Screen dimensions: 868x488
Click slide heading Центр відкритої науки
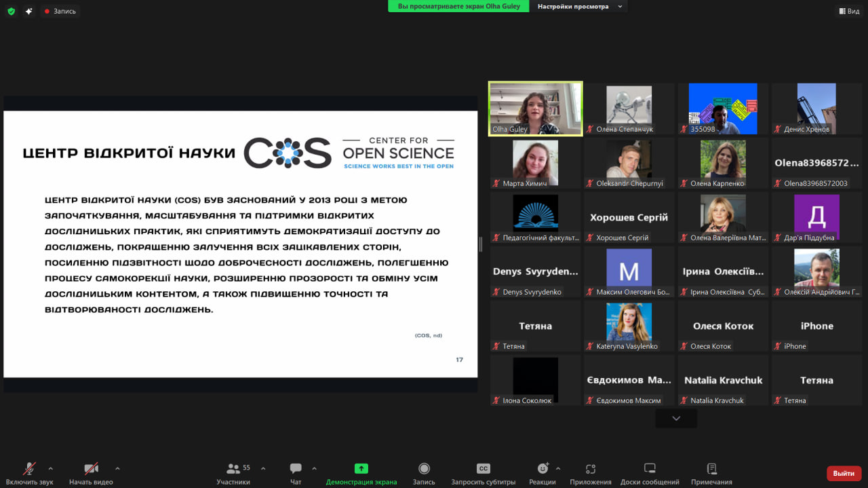coord(129,153)
